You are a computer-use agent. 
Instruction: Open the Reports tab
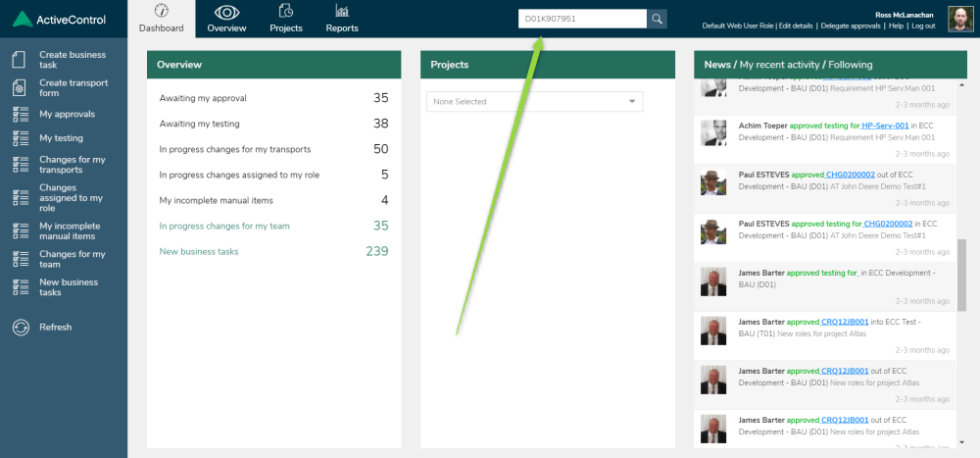click(342, 19)
